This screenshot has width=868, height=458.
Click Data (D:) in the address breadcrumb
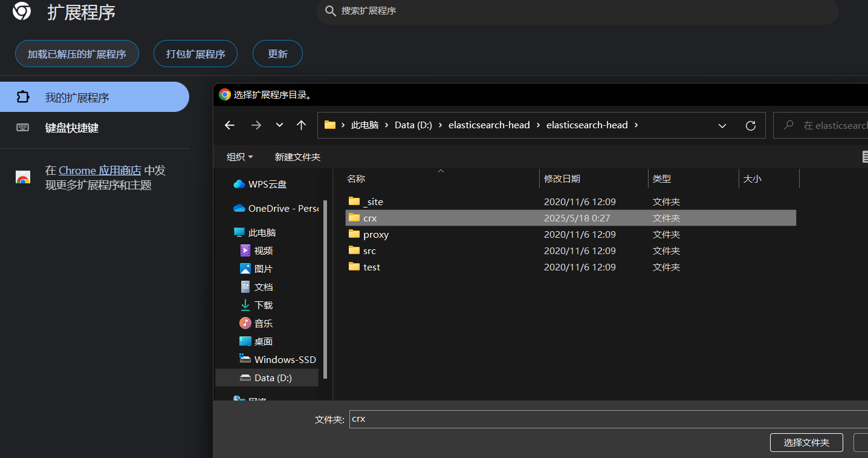coord(413,125)
